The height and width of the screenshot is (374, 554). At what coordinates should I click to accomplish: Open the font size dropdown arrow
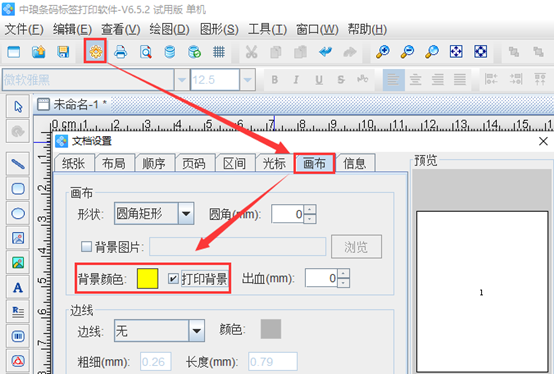coord(248,80)
